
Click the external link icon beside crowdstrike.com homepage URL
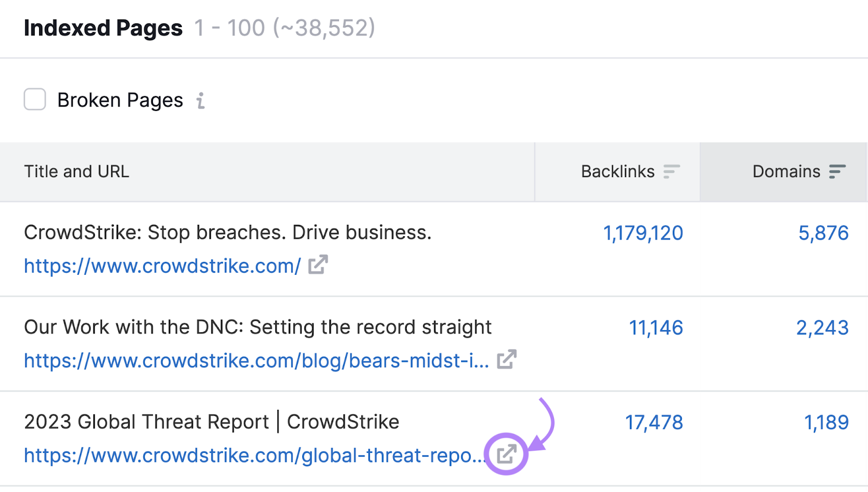318,265
